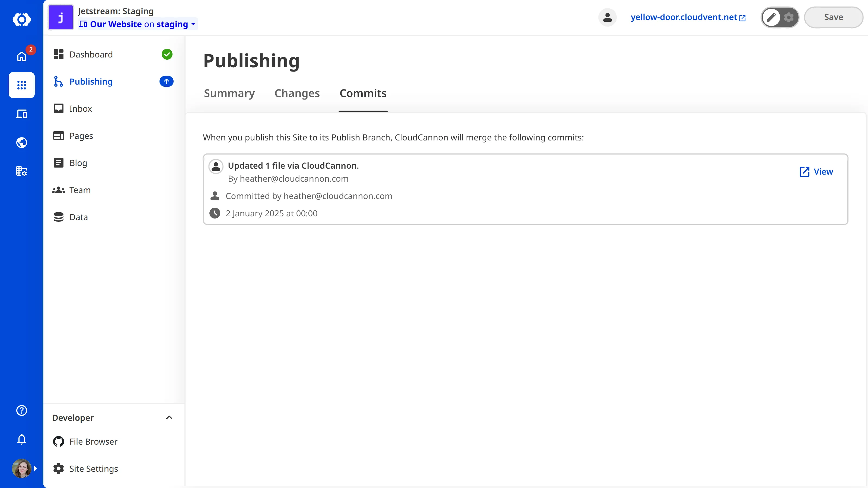
Task: Select the Commits tab
Action: 363,93
